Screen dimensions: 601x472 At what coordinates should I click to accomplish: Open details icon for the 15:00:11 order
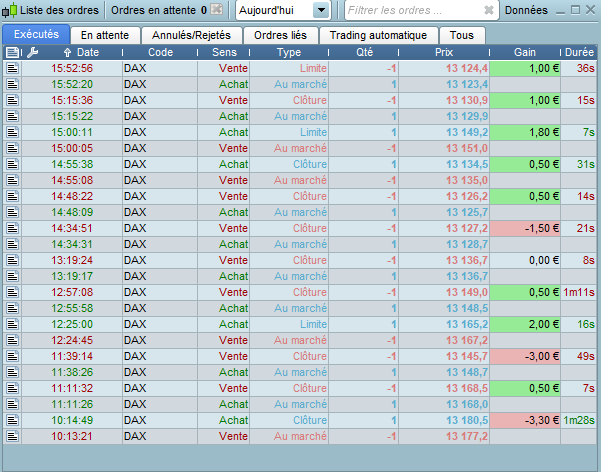pos(12,132)
